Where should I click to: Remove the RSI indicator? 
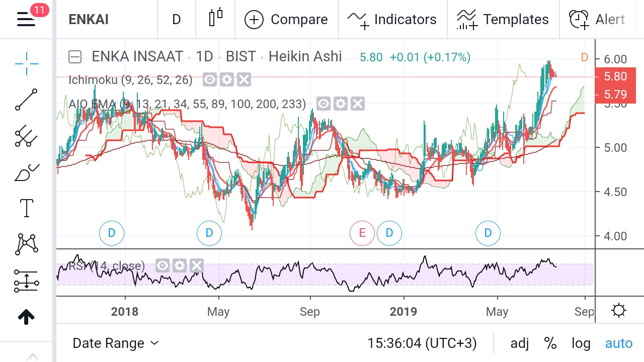coord(197,265)
